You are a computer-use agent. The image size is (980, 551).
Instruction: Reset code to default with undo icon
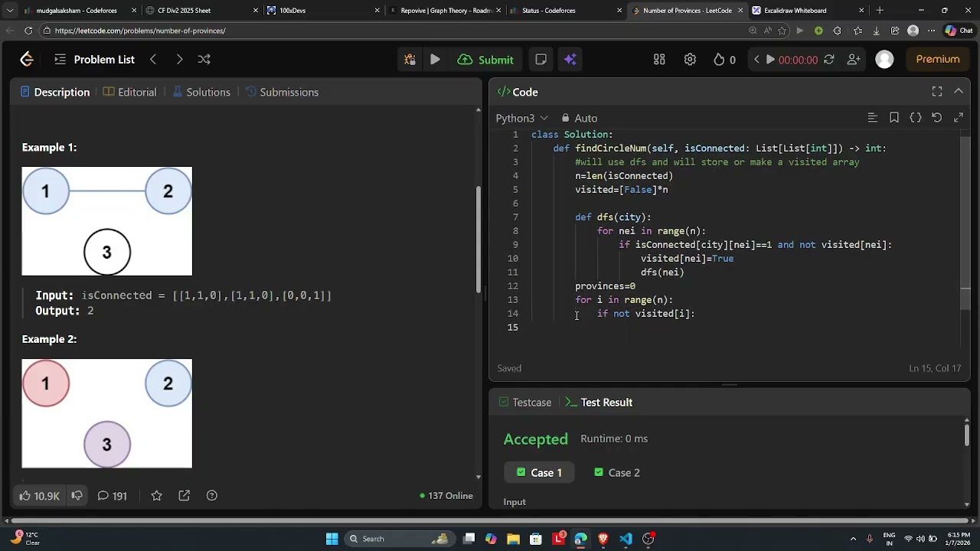pos(936,117)
